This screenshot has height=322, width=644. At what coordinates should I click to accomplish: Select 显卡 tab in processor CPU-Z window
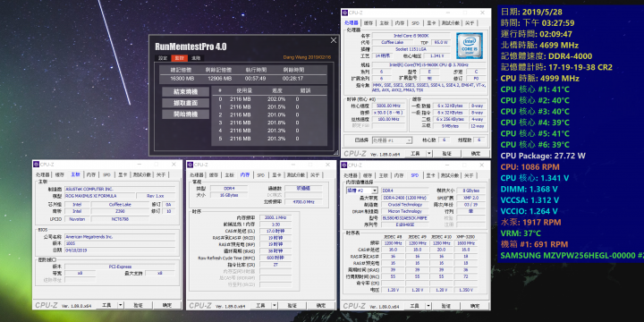click(x=430, y=23)
